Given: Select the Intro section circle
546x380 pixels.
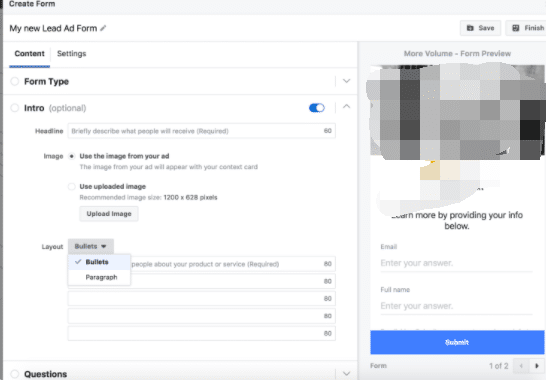Looking at the screenshot, I should point(15,108).
